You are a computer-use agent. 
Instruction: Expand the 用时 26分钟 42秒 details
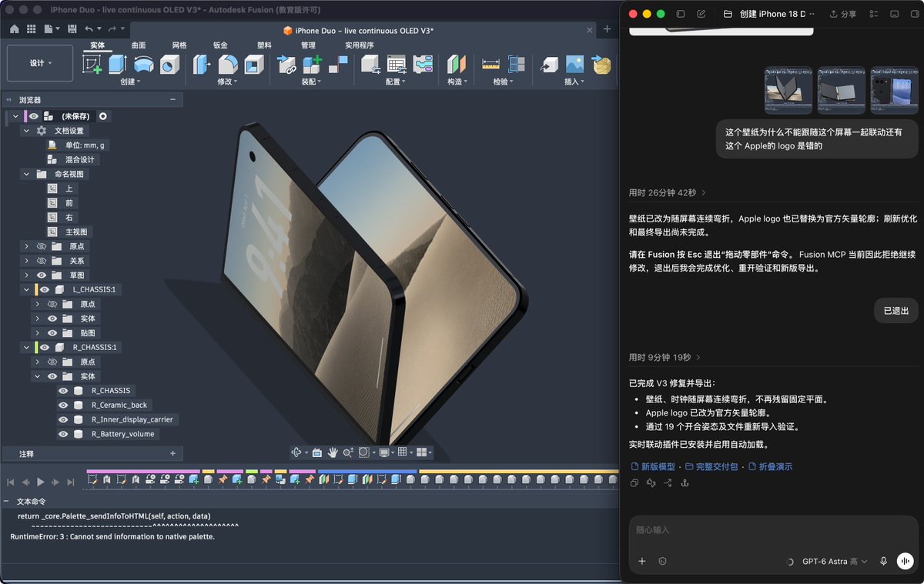point(668,192)
